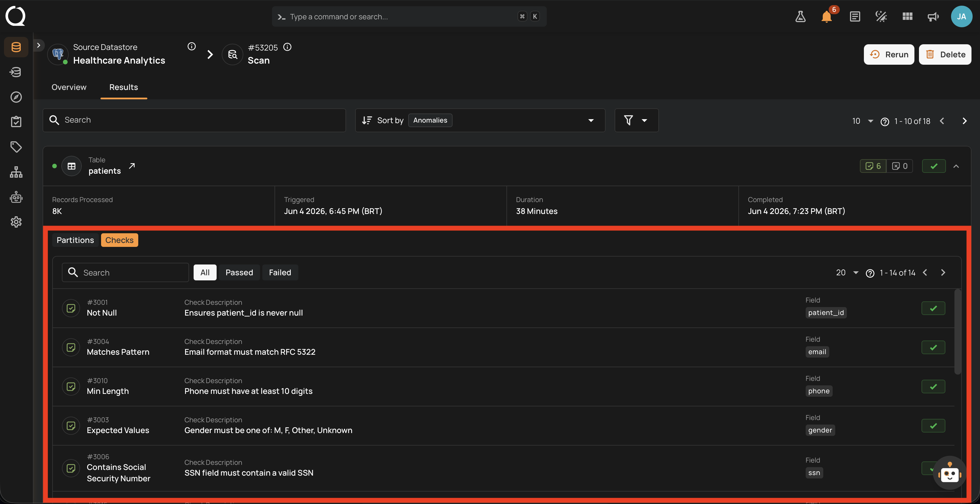Filter checks by Passed
Image resolution: width=980 pixels, height=504 pixels.
pos(239,272)
